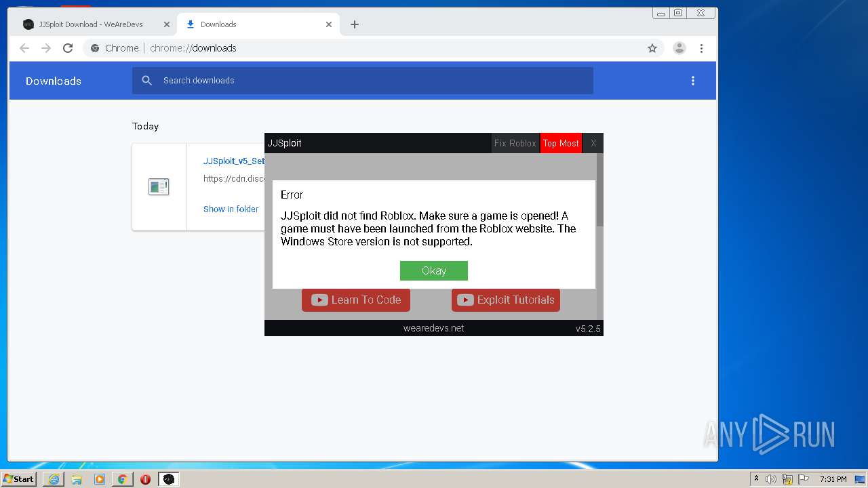Click the wearedevs.net footer text
Viewport: 868px width, 488px height.
tap(434, 328)
